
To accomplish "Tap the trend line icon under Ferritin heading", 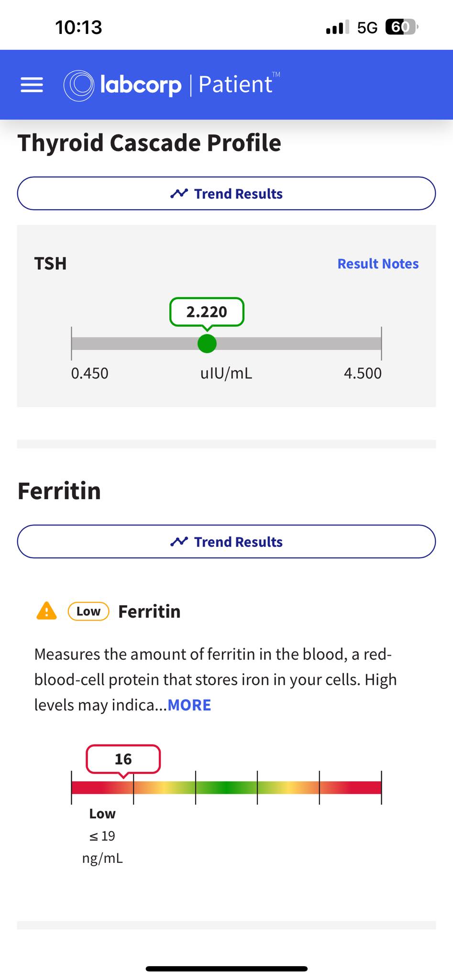I will coord(179,542).
